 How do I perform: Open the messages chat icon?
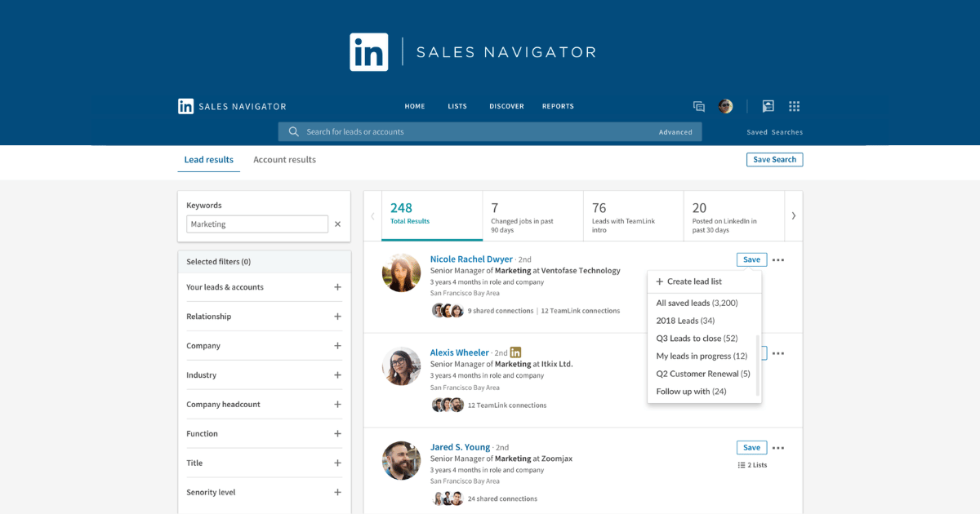[x=699, y=106]
